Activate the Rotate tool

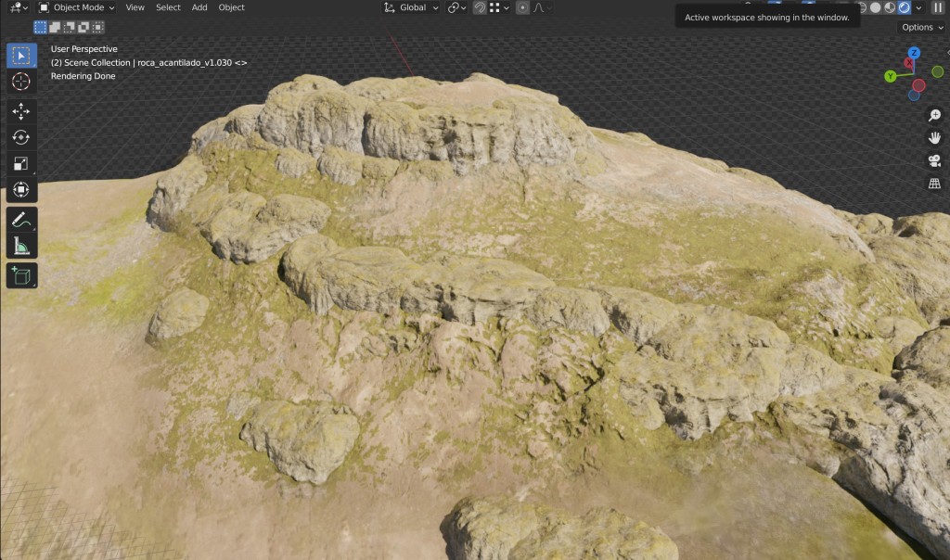[x=21, y=137]
